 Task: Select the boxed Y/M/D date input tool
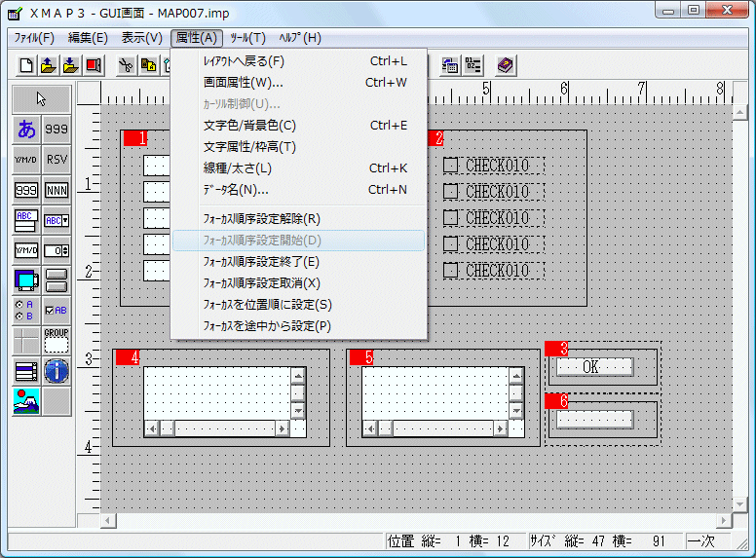(26, 250)
